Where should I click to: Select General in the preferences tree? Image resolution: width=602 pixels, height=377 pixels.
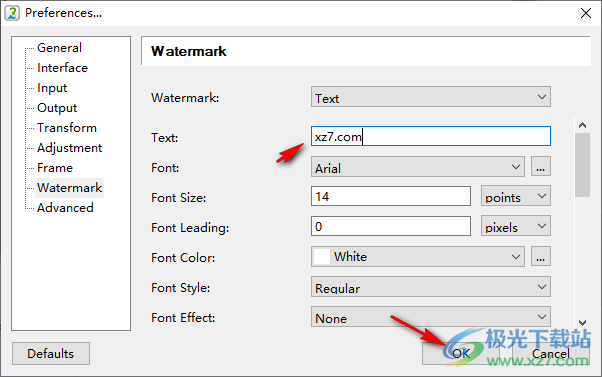point(59,48)
